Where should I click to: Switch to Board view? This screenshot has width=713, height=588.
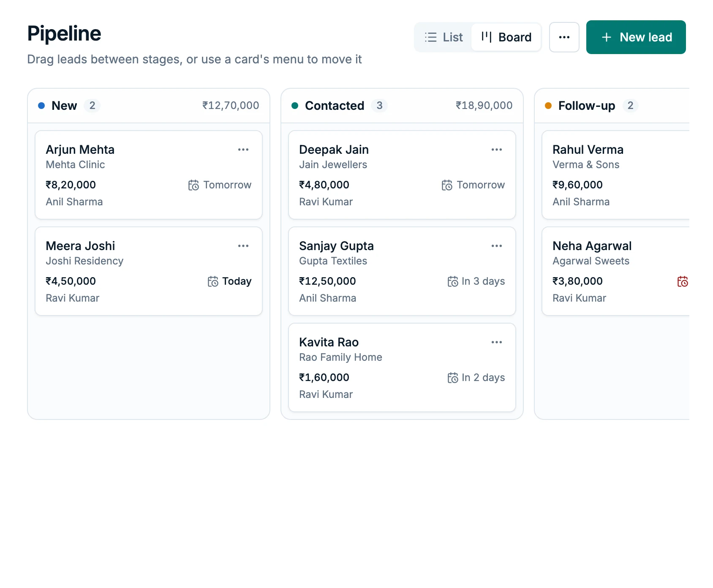pyautogui.click(x=506, y=37)
